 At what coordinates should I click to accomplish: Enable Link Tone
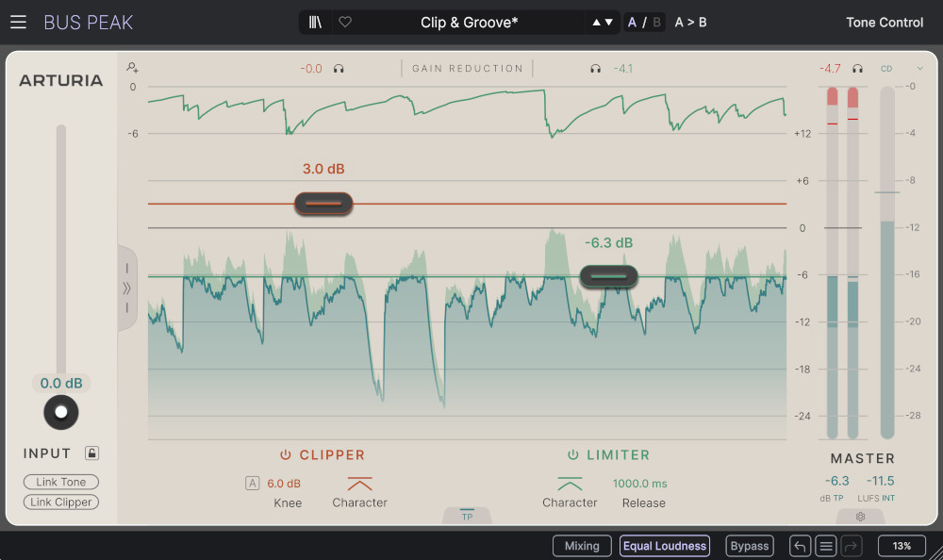tap(61, 482)
